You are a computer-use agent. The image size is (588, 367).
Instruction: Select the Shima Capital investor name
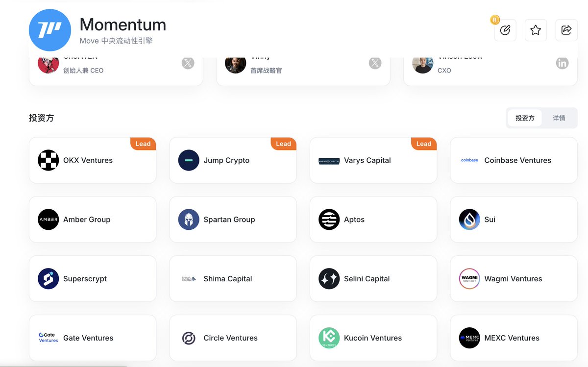point(228,279)
